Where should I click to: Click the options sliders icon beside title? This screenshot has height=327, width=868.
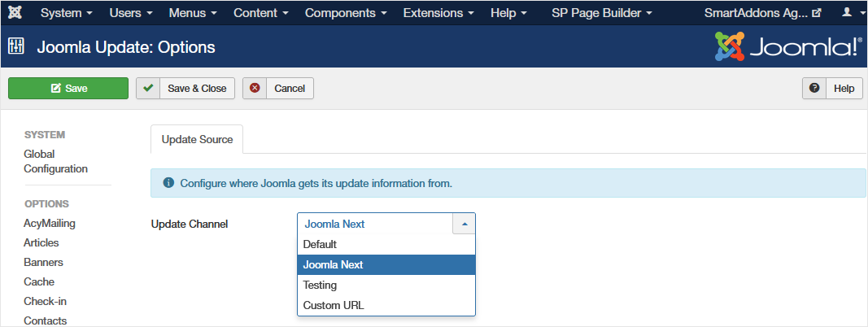(x=16, y=46)
